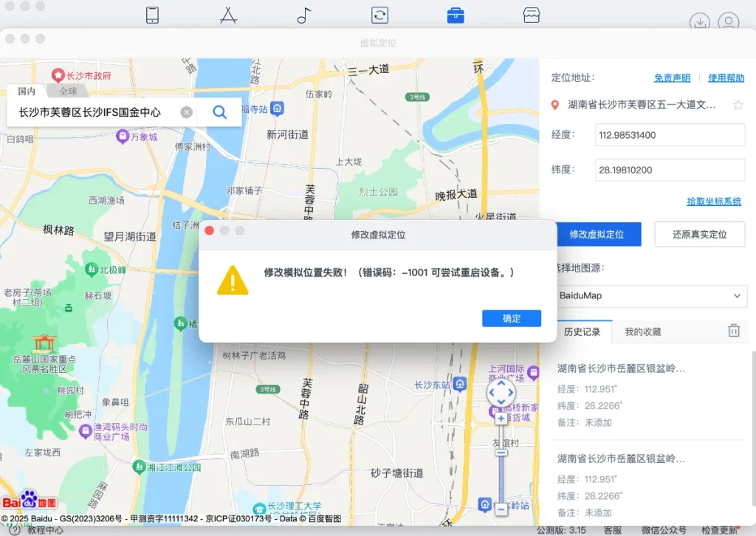Click the 新河街道 label on map

click(288, 134)
